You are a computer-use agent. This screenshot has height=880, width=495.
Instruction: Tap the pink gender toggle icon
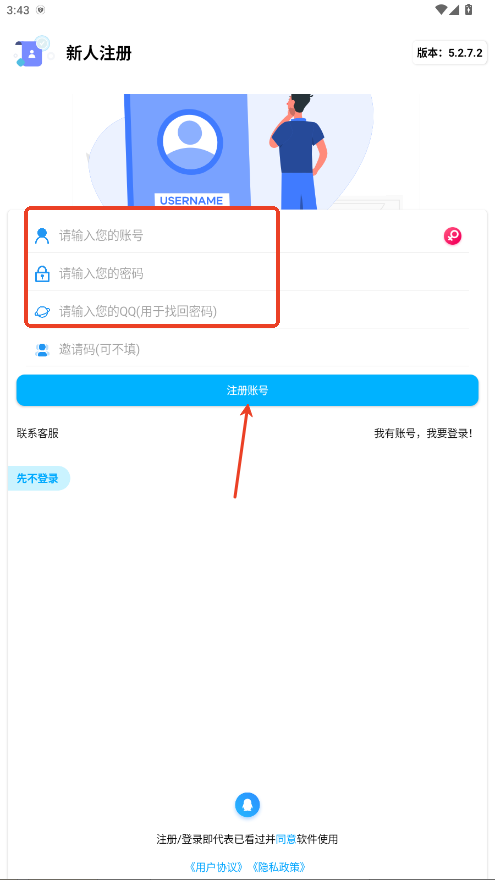(x=452, y=236)
